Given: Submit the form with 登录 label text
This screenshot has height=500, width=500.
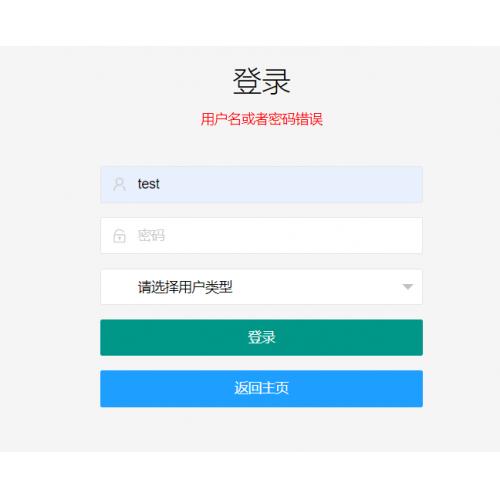Looking at the screenshot, I should tap(262, 337).
